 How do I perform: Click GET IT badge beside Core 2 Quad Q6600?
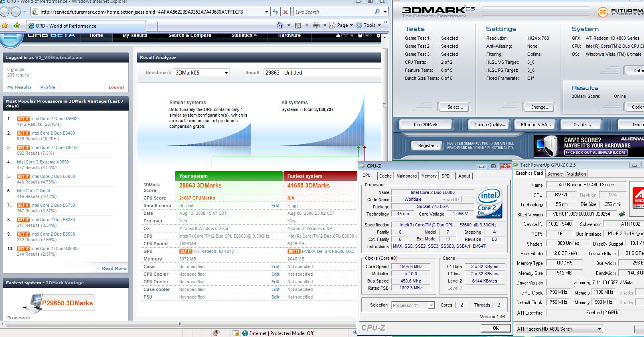[23, 119]
